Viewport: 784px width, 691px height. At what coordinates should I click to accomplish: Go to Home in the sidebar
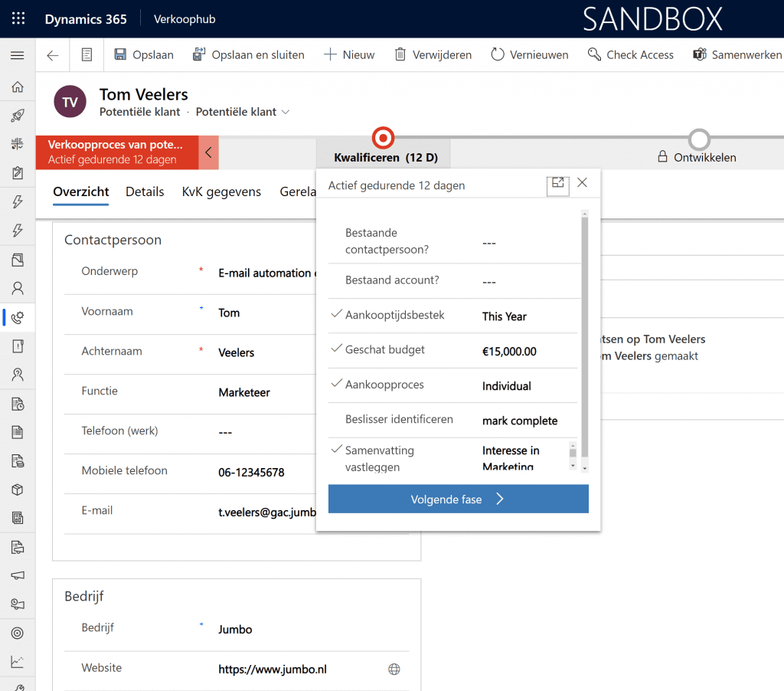point(18,87)
